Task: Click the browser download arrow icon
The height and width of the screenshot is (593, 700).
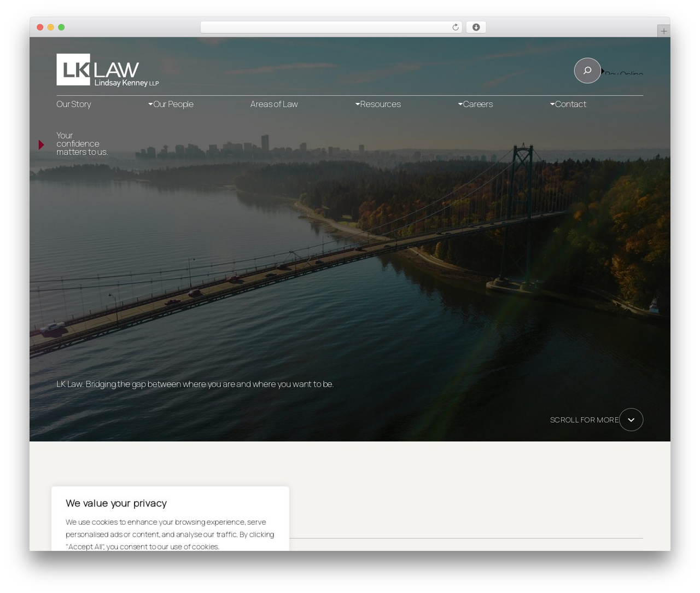Action: click(x=476, y=27)
